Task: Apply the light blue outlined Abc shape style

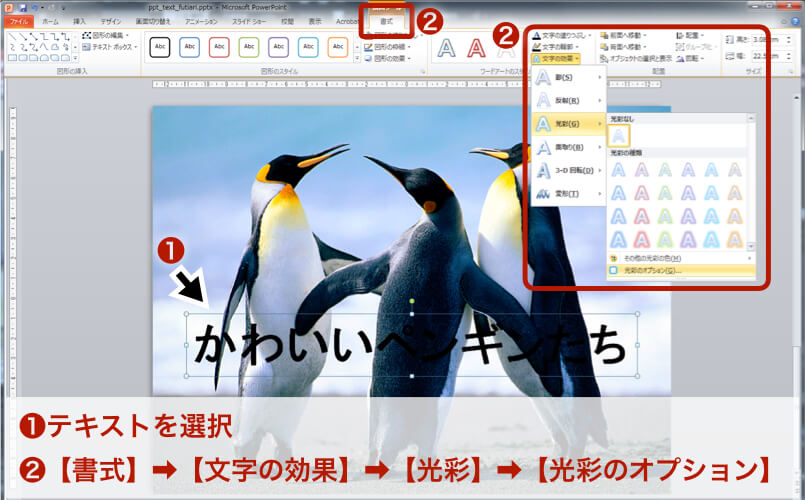Action: pos(309,47)
